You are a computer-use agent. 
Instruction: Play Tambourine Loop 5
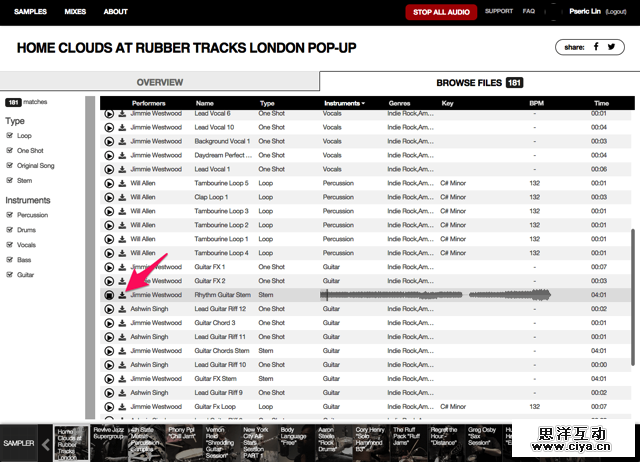click(x=109, y=184)
